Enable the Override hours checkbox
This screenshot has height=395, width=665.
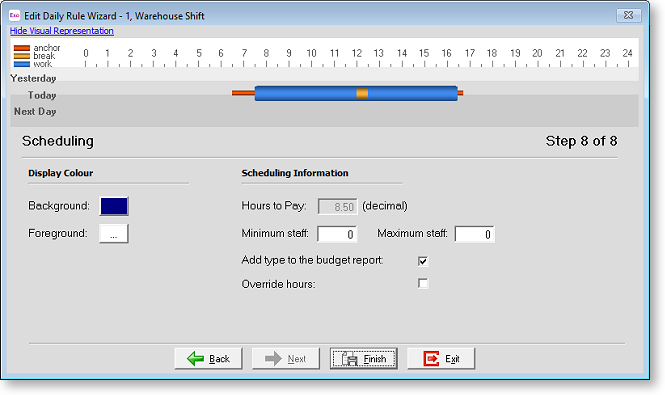pyautogui.click(x=423, y=283)
